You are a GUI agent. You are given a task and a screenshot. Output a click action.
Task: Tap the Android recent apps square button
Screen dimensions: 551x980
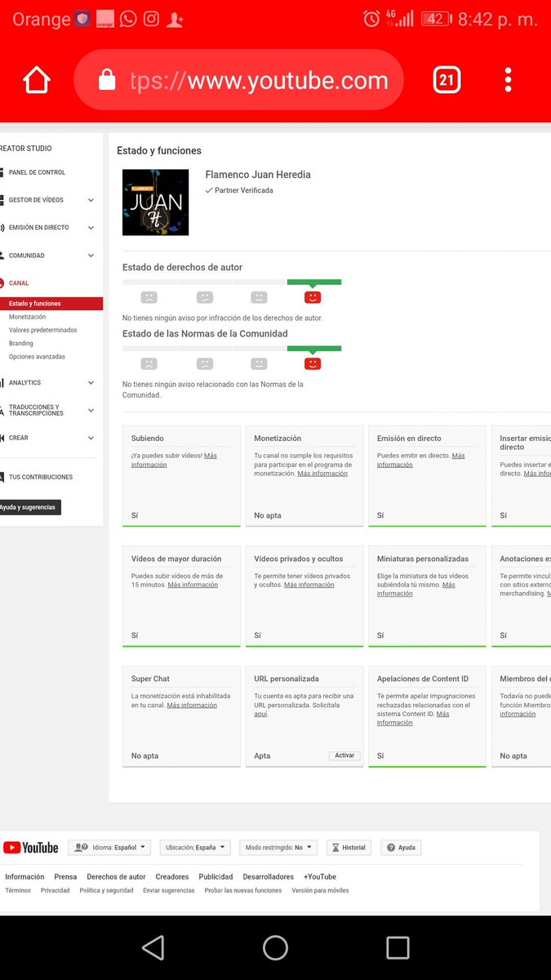tap(398, 947)
